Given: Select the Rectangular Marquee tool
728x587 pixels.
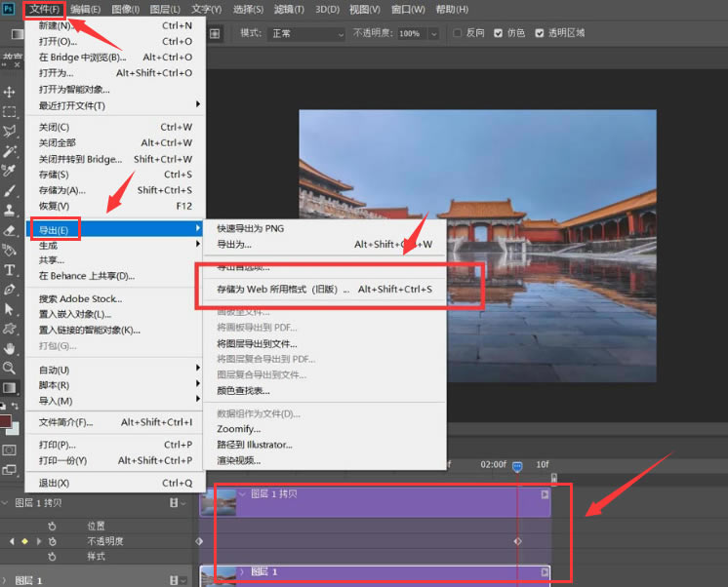Looking at the screenshot, I should pos(10,112).
